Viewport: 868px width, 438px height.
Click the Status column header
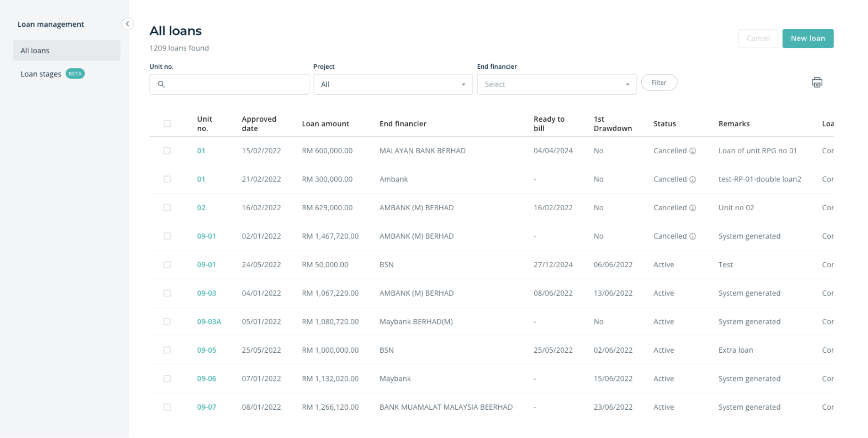point(664,124)
